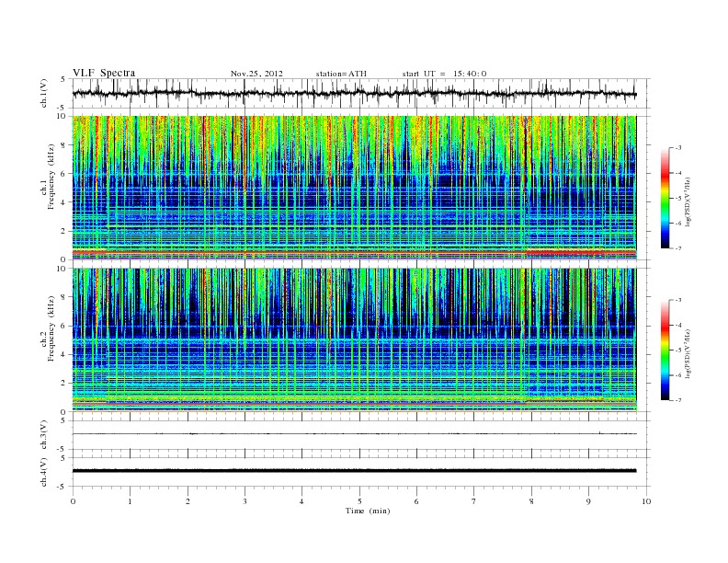Image resolution: width=728 pixels, height=563 pixels.
Task: Select the "start UT = 15:40:0" text
Action: coord(444,74)
